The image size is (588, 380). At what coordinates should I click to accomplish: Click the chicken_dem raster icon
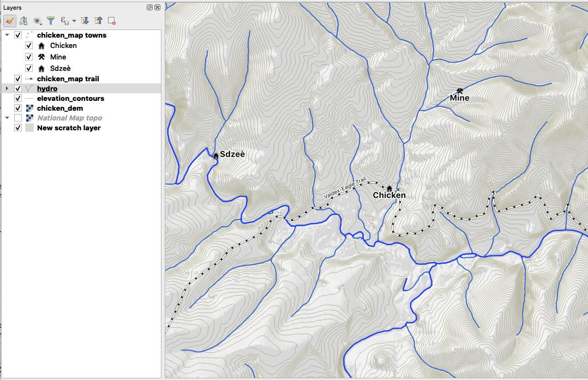[x=29, y=108]
